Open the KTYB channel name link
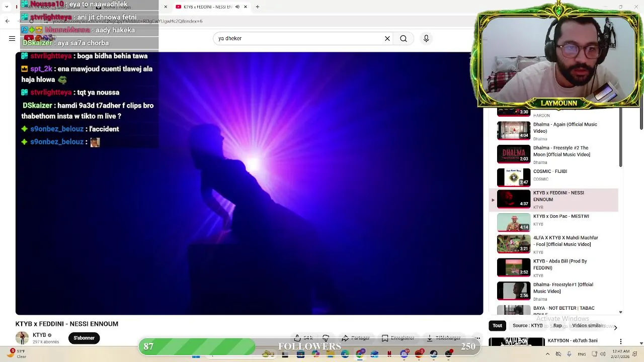The width and height of the screenshot is (644, 362). [39, 335]
